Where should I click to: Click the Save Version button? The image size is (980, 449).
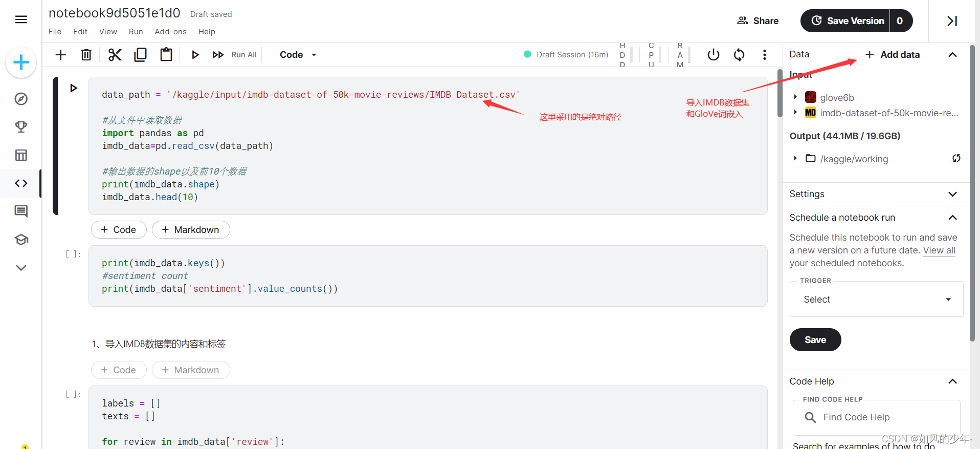point(845,21)
